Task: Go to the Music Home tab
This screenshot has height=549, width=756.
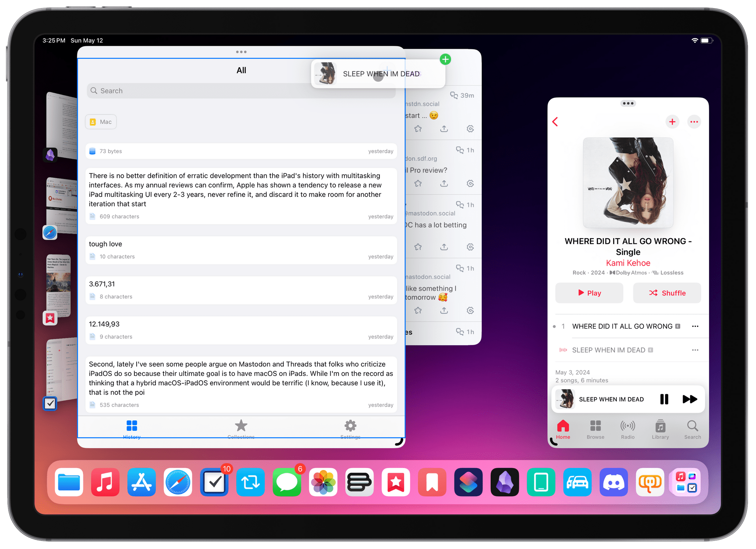Action: click(x=563, y=430)
